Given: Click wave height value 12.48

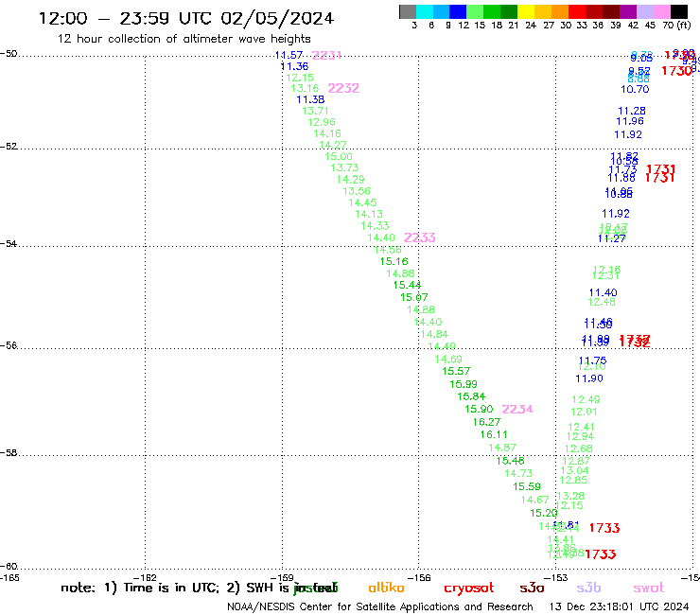Looking at the screenshot, I should [x=602, y=303].
